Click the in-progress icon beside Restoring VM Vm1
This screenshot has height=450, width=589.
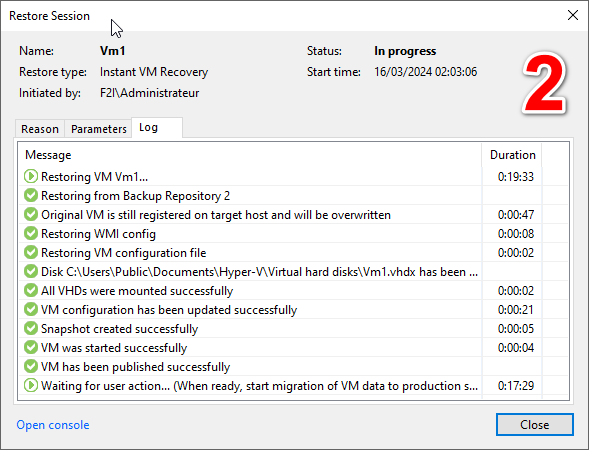click(31, 176)
